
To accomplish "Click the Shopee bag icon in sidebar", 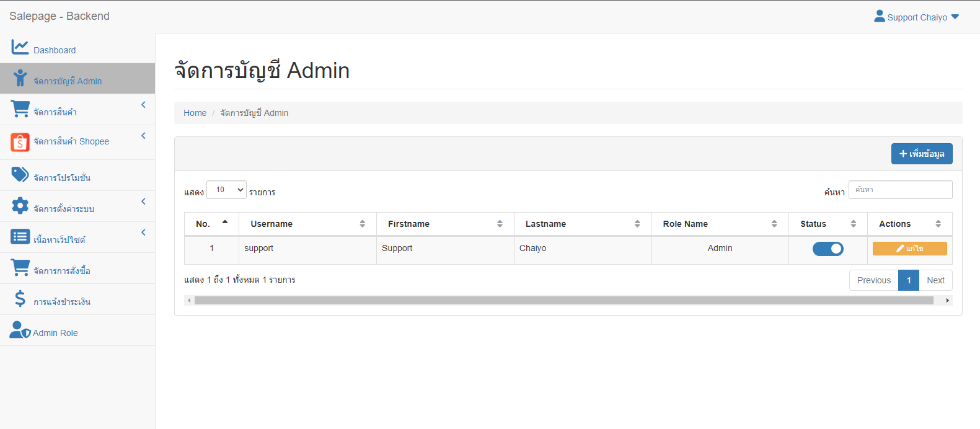I will [20, 143].
